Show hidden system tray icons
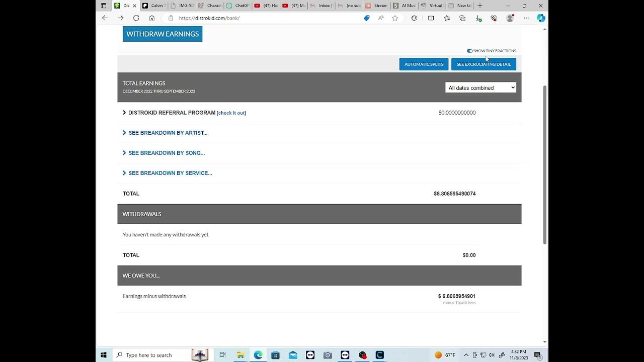This screenshot has height=362, width=644. [x=466, y=355]
